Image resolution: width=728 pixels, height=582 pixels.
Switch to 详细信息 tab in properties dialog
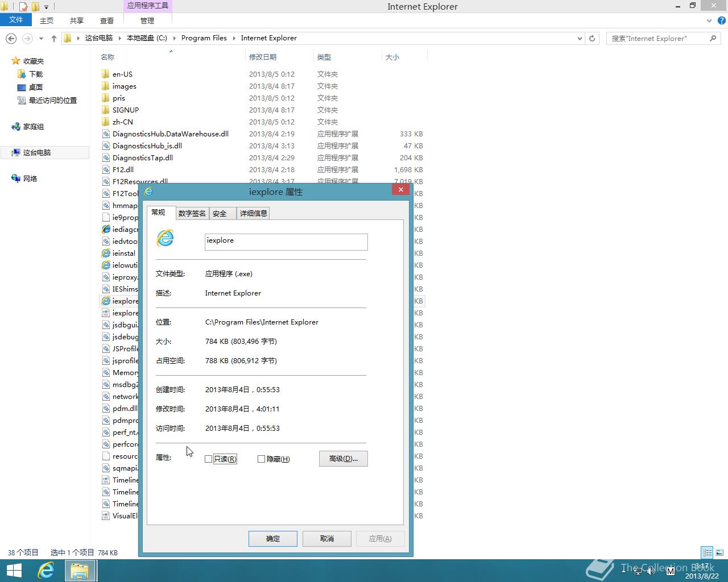pos(253,213)
